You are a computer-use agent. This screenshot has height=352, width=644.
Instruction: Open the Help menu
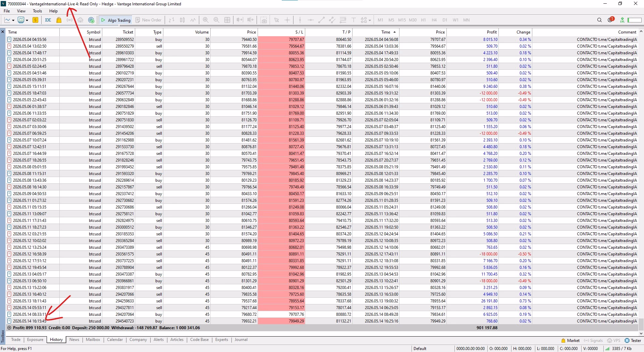(53, 11)
